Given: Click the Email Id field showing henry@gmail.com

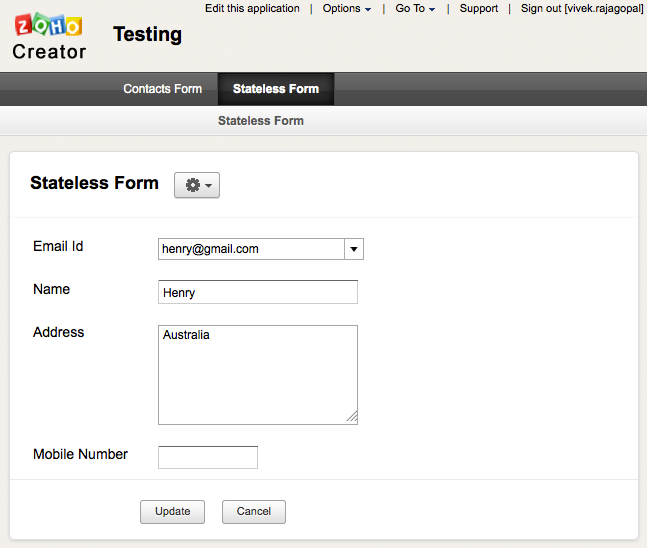Looking at the screenshot, I should coord(250,249).
